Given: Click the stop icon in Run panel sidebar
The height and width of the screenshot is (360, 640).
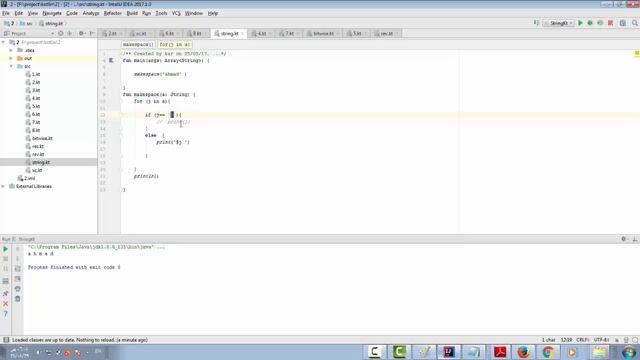Looking at the screenshot, I should click(x=6, y=259).
